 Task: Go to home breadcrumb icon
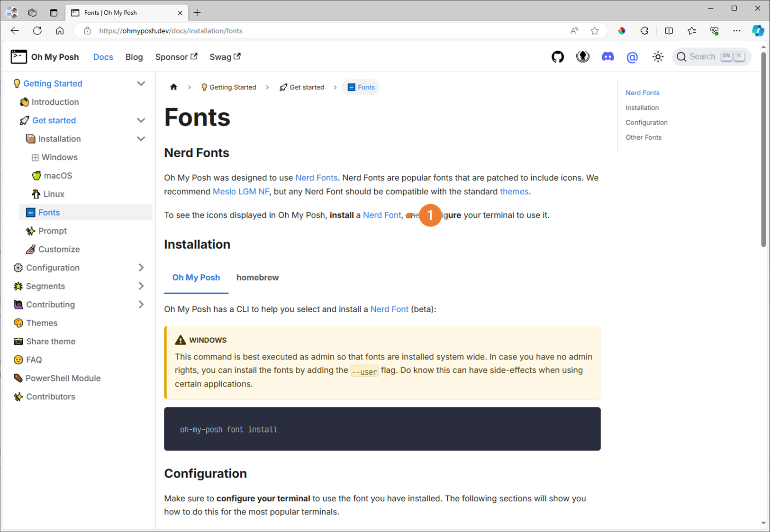click(173, 87)
